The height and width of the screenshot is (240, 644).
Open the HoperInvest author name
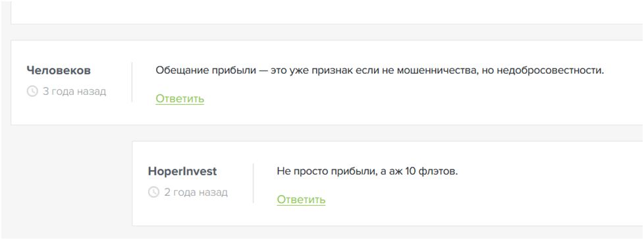182,171
